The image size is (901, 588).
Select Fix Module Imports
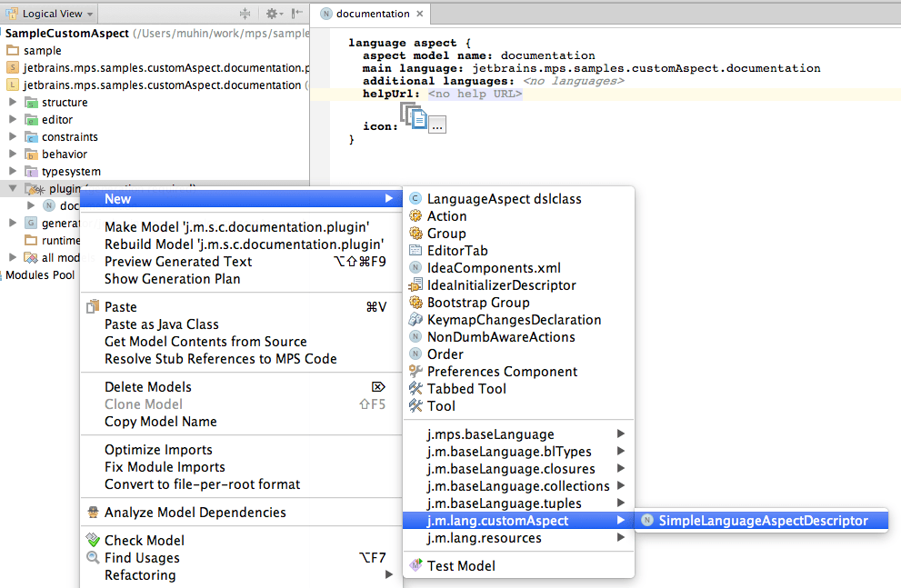click(241, 466)
